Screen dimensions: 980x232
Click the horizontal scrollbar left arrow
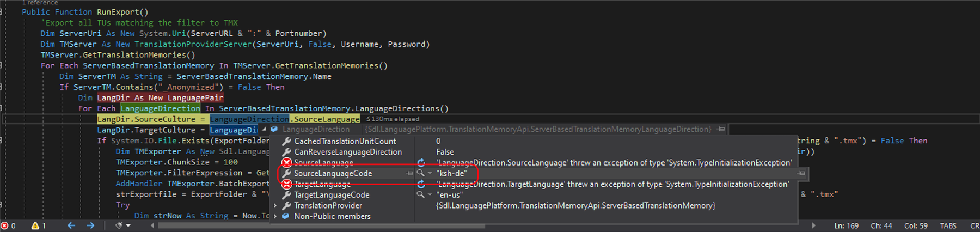(152, 225)
